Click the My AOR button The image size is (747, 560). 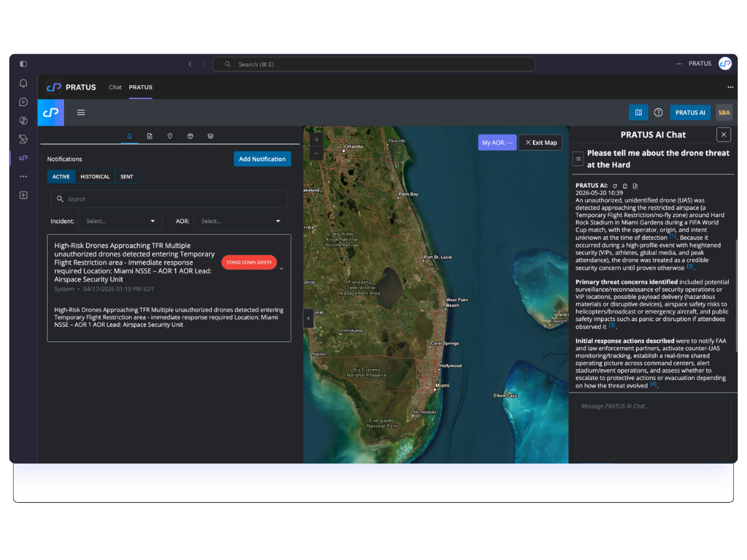(x=497, y=142)
